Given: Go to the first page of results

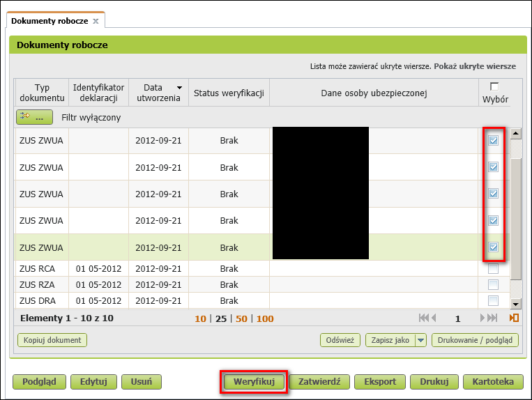Looking at the screenshot, I should pyautogui.click(x=423, y=318).
